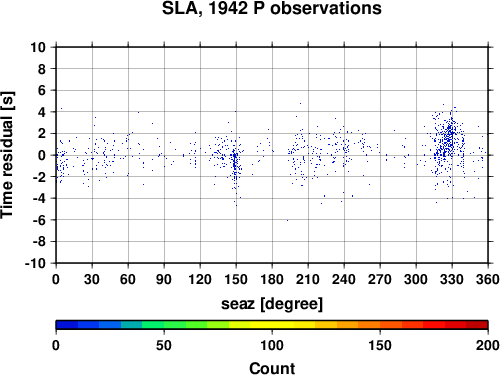
Task: Click the y-axis tick label 0
Action: click(x=42, y=155)
